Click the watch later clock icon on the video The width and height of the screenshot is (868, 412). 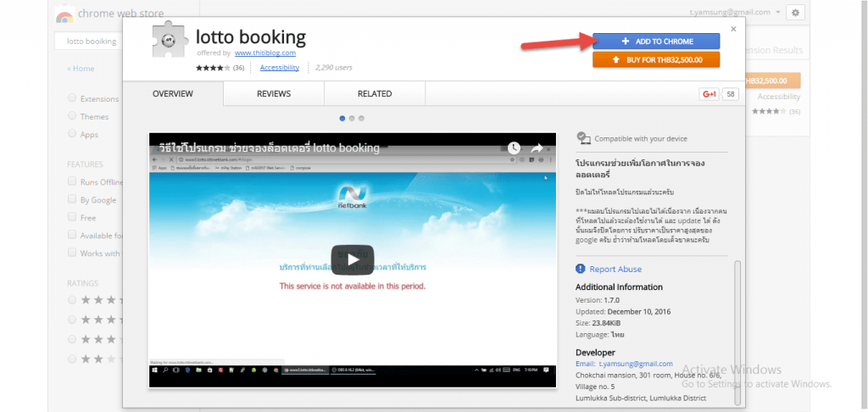[x=514, y=148]
